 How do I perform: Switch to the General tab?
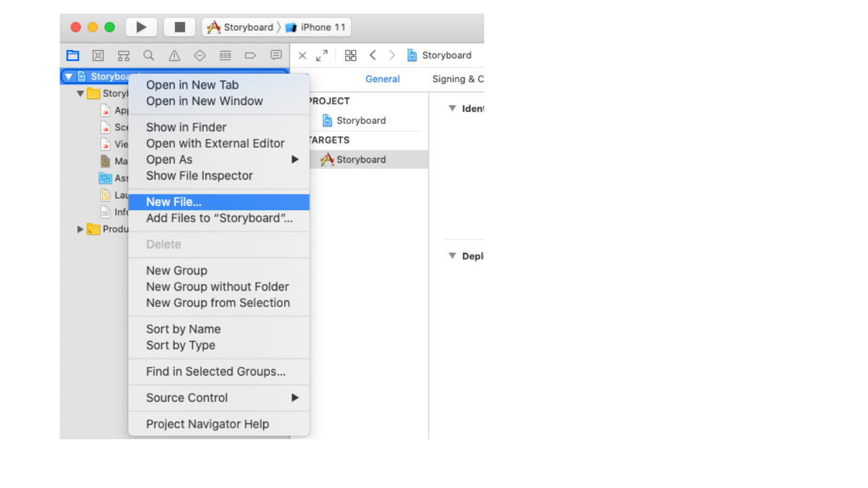382,79
